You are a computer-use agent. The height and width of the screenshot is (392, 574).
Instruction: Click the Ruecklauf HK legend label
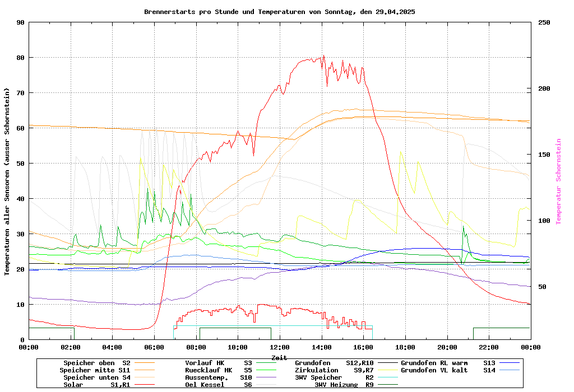[x=209, y=370]
